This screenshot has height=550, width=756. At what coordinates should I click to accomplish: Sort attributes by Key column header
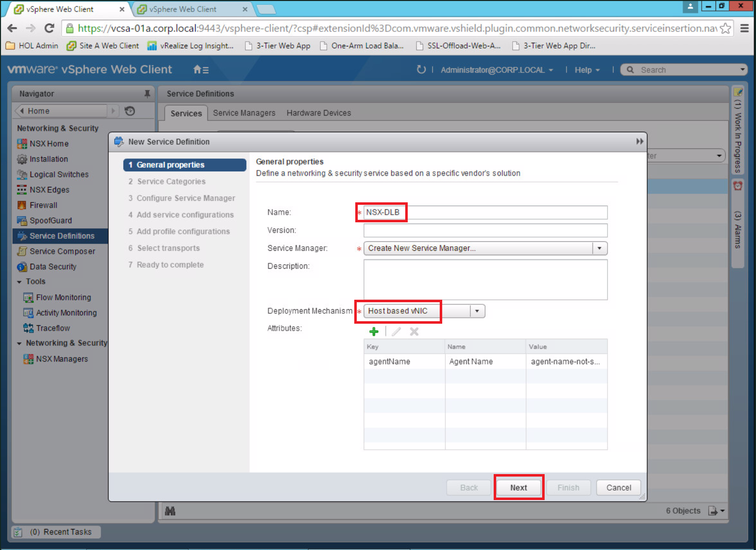click(x=405, y=346)
